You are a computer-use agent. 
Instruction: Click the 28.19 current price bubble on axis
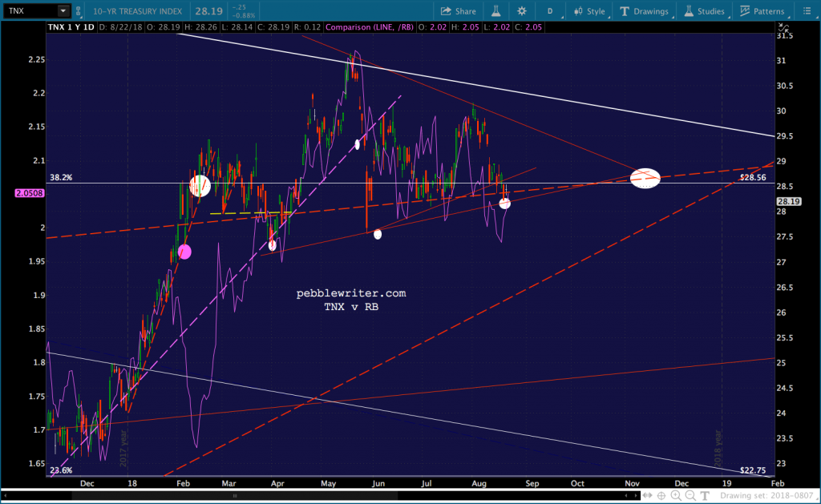coord(789,201)
